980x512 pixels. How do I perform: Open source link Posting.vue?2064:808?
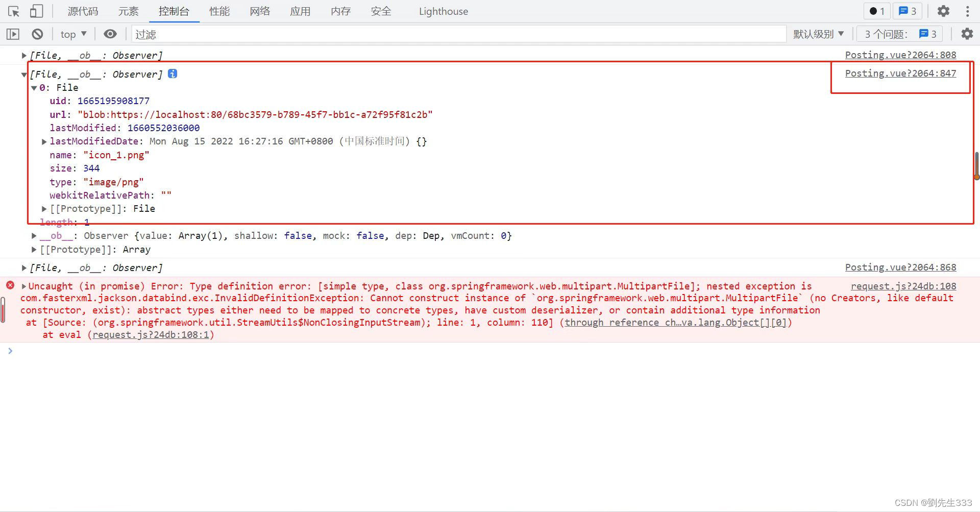click(900, 55)
